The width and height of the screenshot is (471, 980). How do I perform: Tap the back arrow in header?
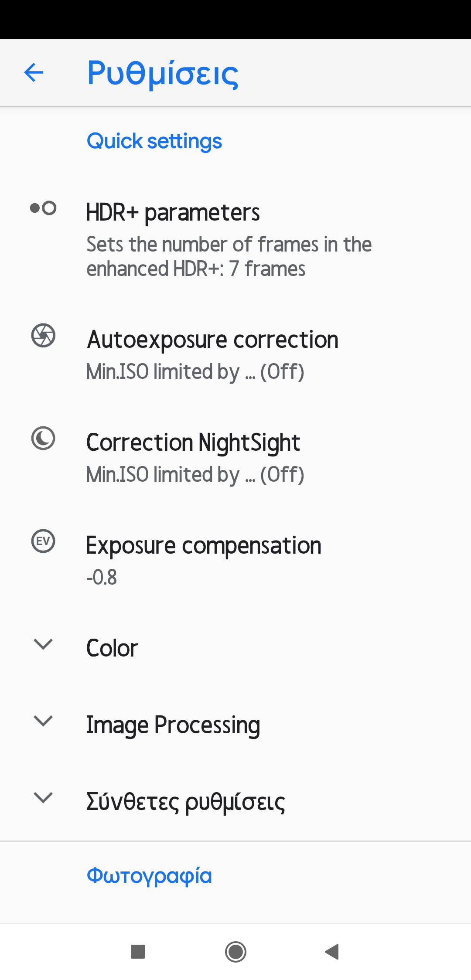(34, 72)
